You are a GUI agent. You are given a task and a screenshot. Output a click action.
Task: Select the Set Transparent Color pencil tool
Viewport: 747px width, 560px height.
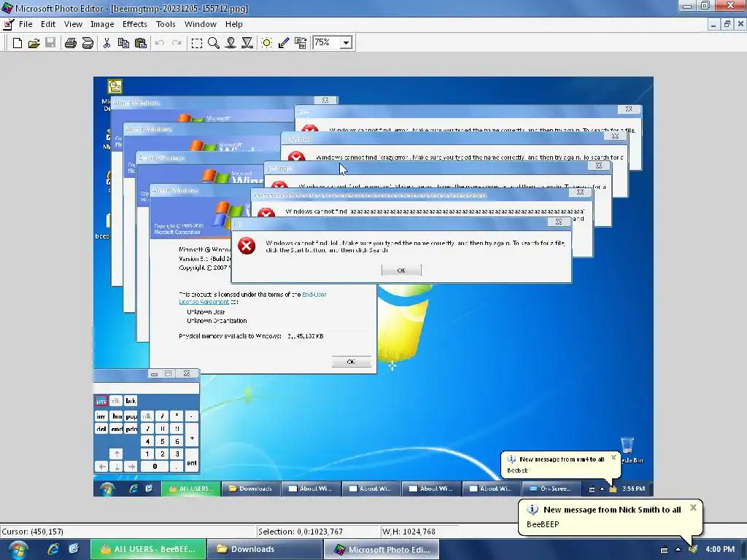pyautogui.click(x=284, y=43)
